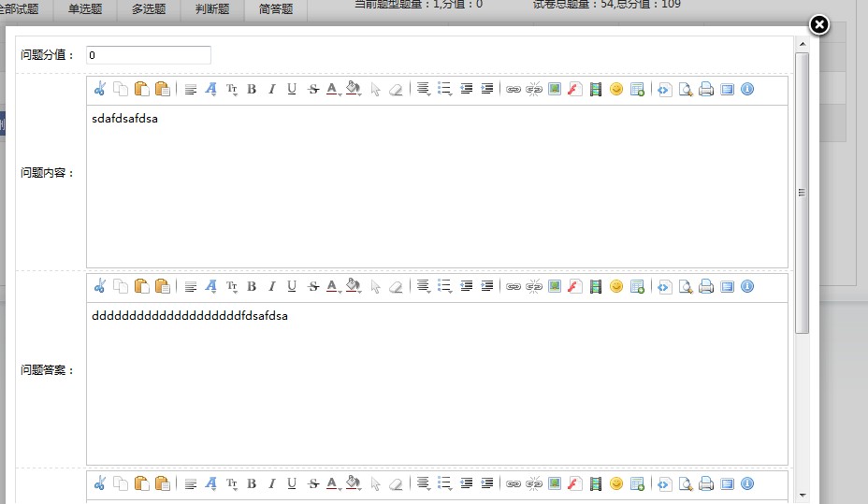Image resolution: width=868 pixels, height=504 pixels.
Task: Open the alignment dropdown in 问题答案 toolbar
Action: pos(424,286)
